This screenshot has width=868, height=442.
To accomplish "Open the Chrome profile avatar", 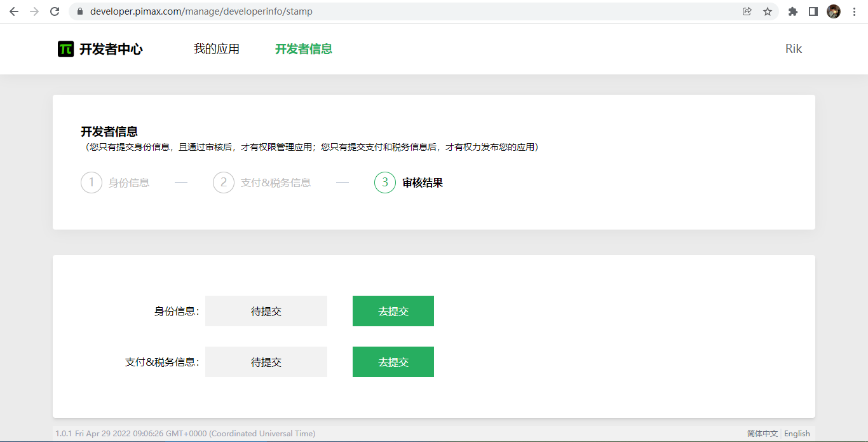I will [834, 11].
